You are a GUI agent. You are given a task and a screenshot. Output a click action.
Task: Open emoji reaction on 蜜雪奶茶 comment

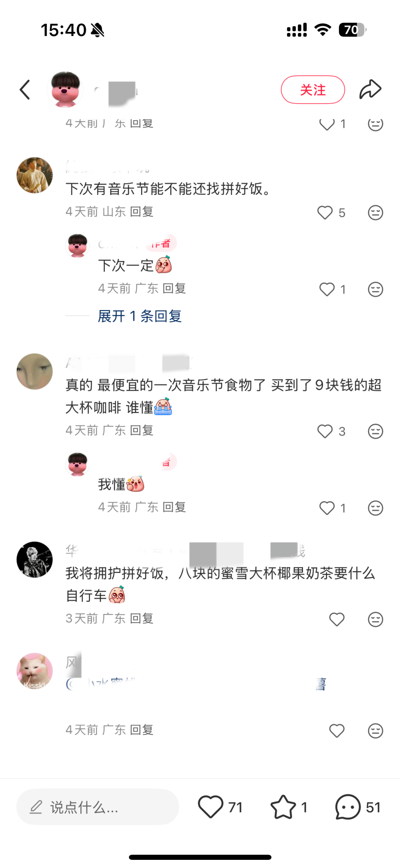coord(375,619)
